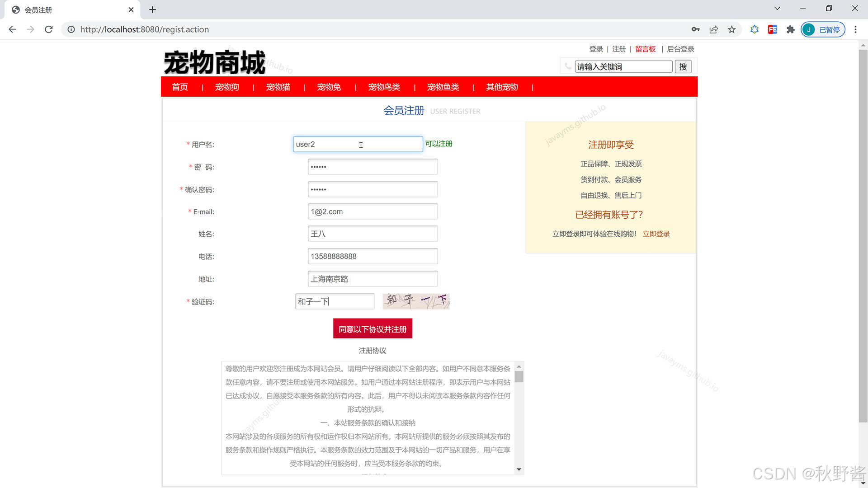
Task: Click the 同意以下协议并注册 button
Action: point(373,329)
